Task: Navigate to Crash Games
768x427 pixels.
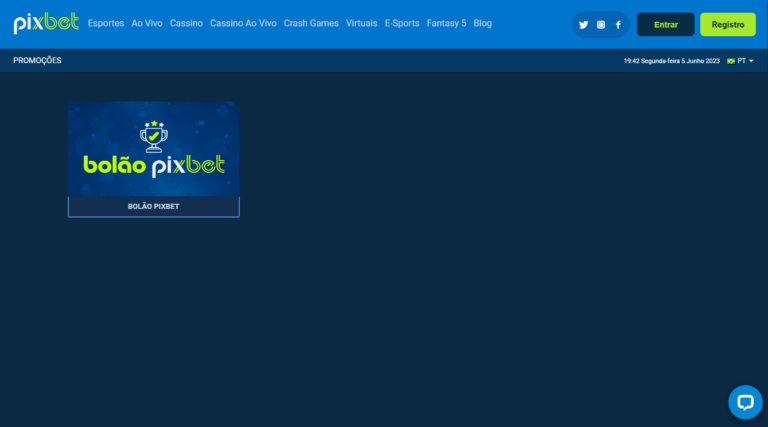Action: (x=311, y=24)
